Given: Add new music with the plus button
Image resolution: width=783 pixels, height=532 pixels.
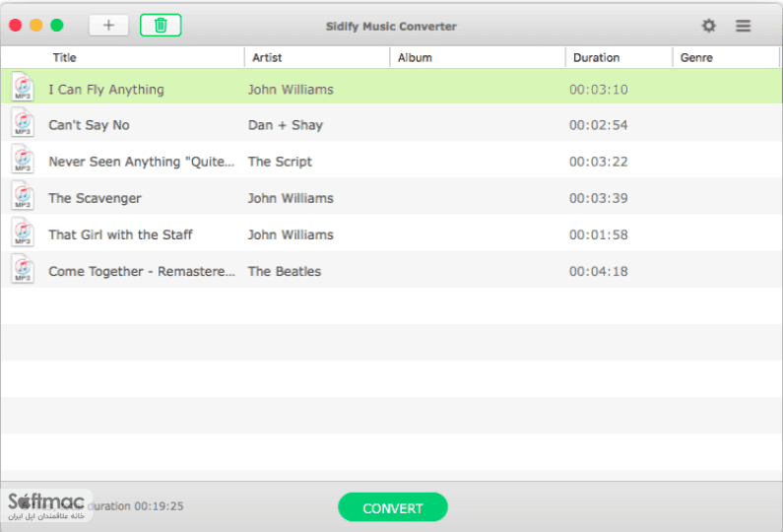Looking at the screenshot, I should [108, 25].
